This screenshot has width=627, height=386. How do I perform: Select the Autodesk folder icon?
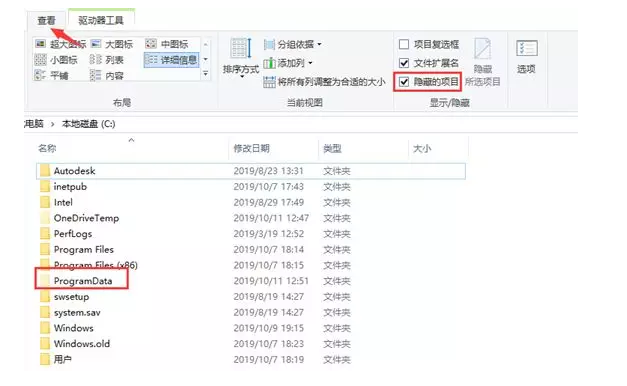coord(45,171)
